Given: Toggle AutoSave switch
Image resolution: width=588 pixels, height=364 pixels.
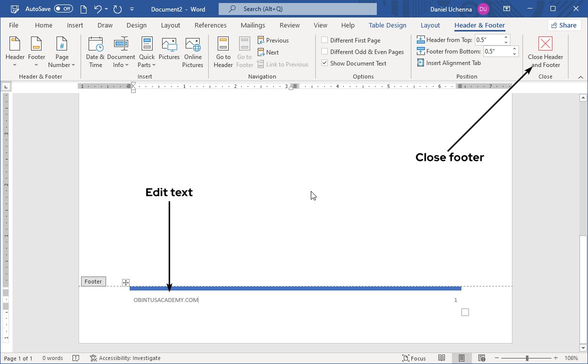Looking at the screenshot, I should 64,9.
